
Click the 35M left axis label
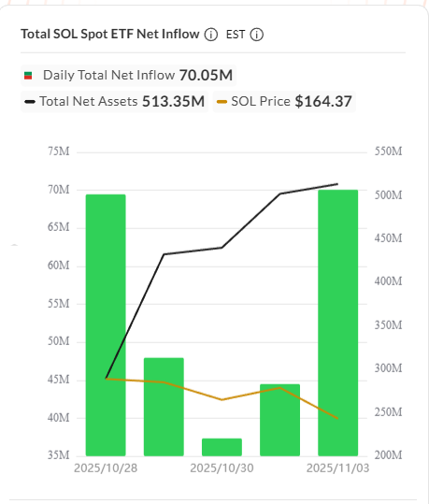(59, 455)
